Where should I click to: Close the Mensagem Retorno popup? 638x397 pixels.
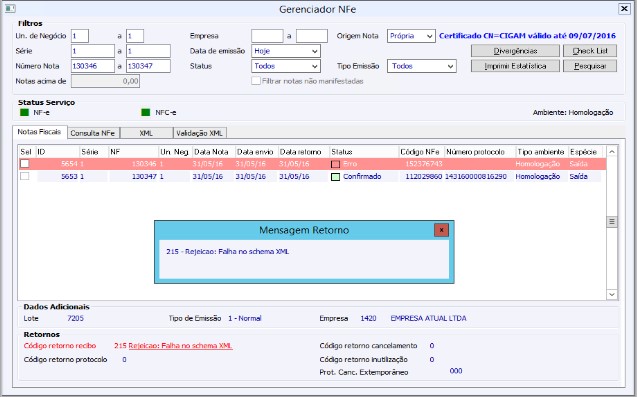[x=441, y=230]
